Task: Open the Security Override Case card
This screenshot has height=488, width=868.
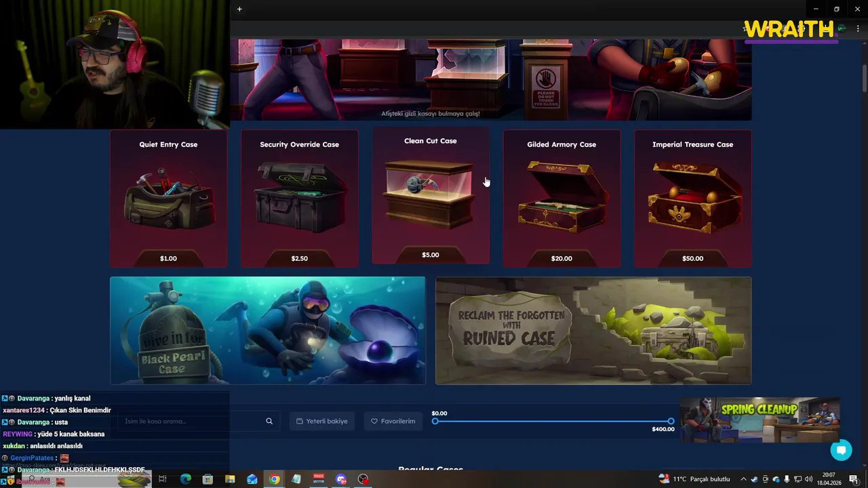Action: pos(299,199)
